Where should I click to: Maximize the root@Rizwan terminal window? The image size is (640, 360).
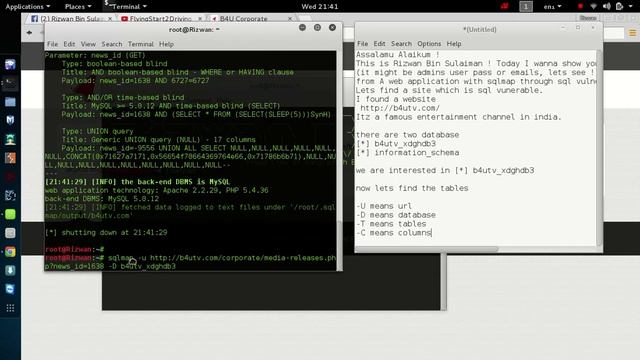318,27
